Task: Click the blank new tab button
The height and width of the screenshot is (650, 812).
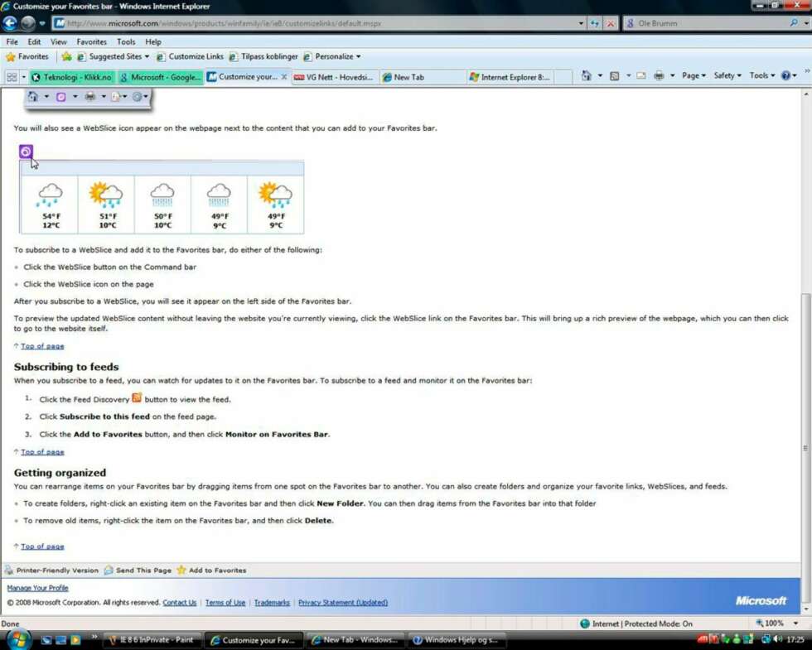Action: 563,77
